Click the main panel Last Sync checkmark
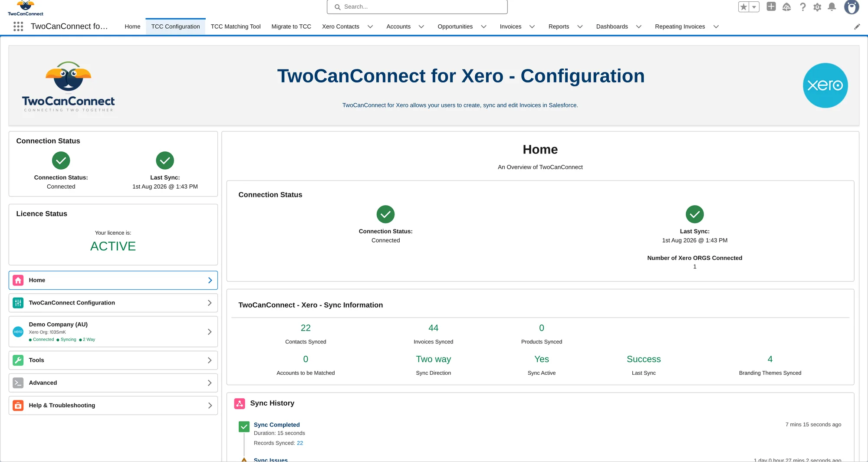The image size is (868, 462). coord(695,214)
